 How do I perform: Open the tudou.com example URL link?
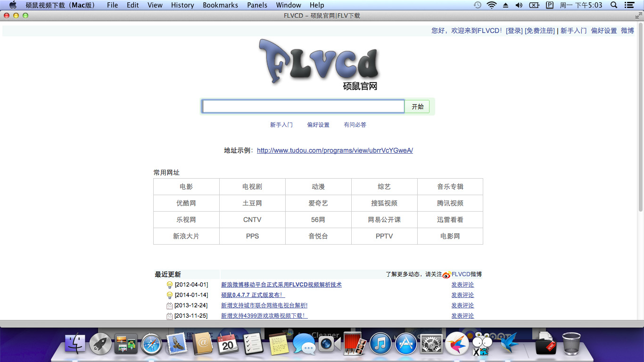pos(335,151)
